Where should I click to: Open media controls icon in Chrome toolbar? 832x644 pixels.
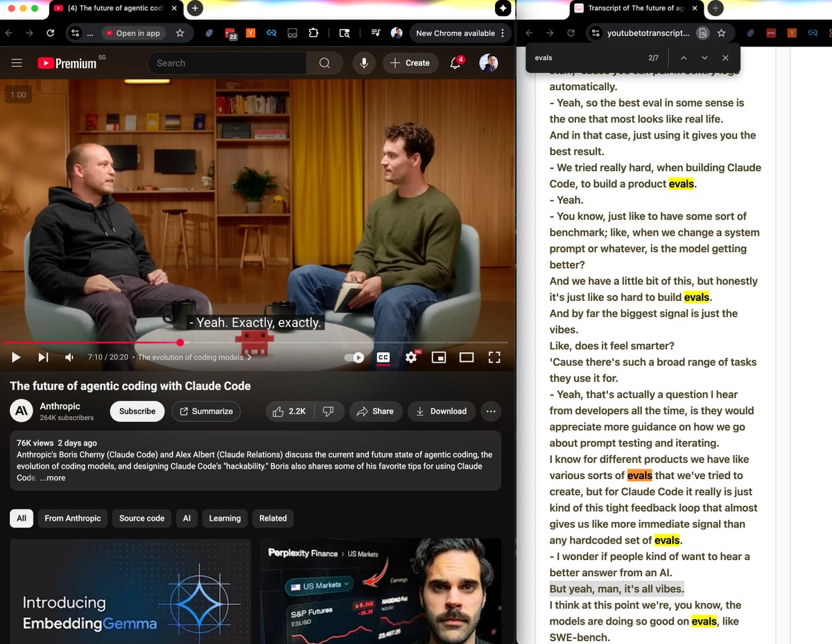(375, 33)
